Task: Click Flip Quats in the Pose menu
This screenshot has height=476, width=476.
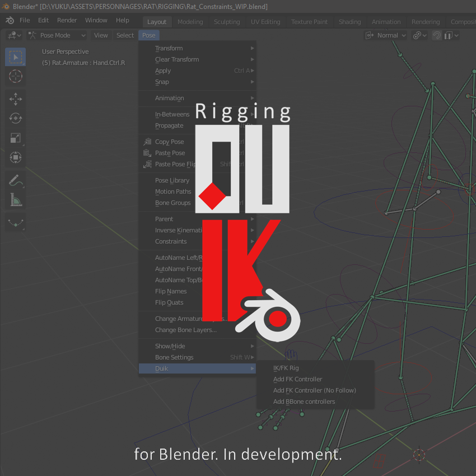Action: pos(197,302)
